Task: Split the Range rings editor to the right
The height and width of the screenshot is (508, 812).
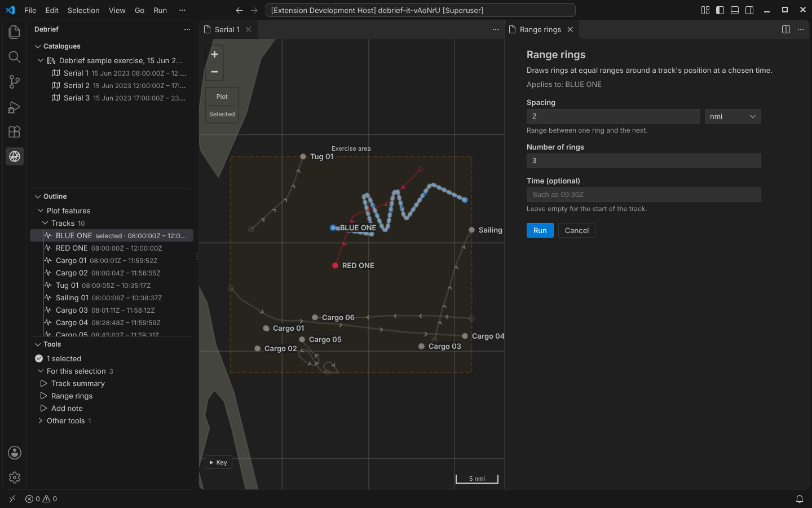Action: click(786, 29)
